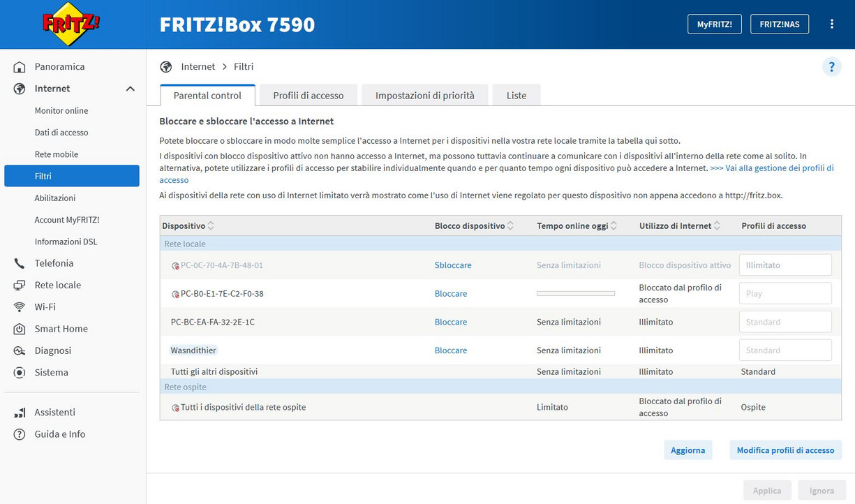
Task: Click the Wasndithier device name
Action: [193, 350]
